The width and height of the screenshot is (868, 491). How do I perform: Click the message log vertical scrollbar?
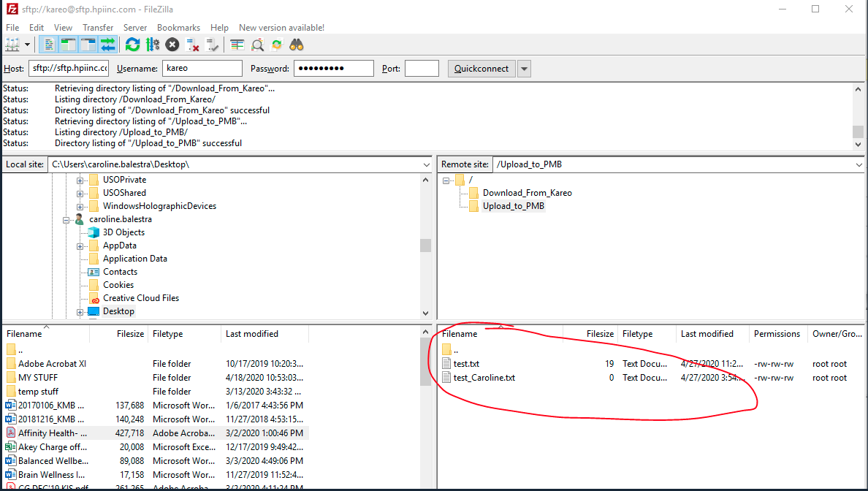[x=859, y=117]
